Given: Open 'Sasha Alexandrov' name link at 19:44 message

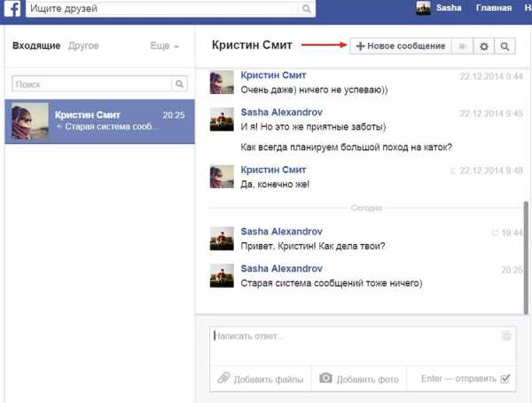Looking at the screenshot, I should point(282,232).
